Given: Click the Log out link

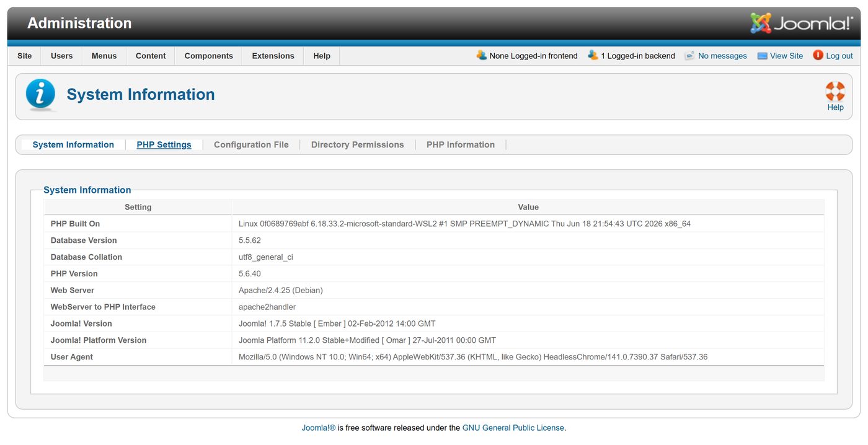Looking at the screenshot, I should [839, 56].
